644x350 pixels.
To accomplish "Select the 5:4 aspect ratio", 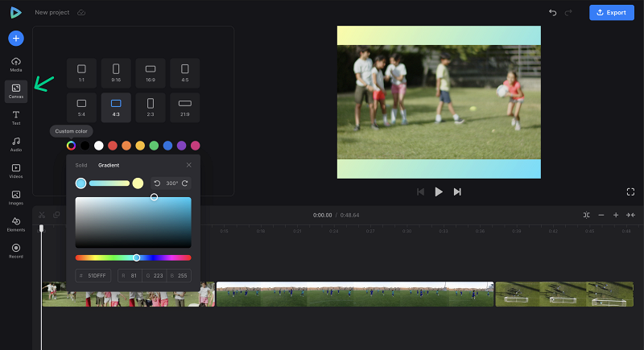I will coord(82,108).
